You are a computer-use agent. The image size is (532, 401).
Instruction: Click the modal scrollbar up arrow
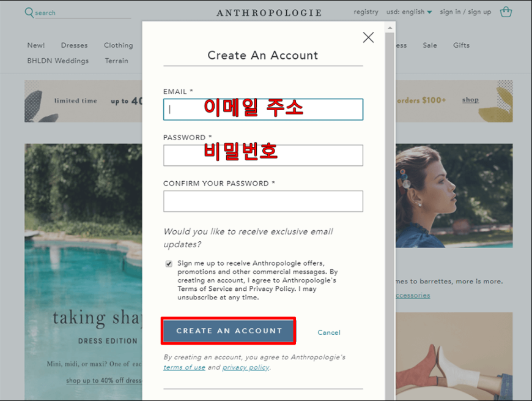point(390,28)
